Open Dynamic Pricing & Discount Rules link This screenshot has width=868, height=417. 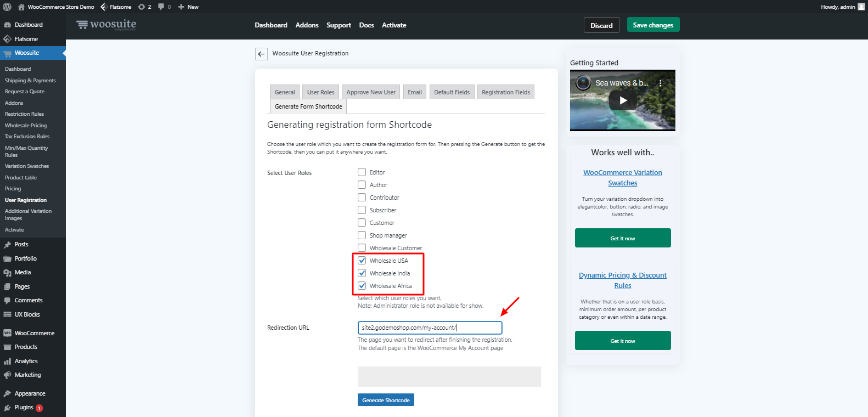[623, 280]
